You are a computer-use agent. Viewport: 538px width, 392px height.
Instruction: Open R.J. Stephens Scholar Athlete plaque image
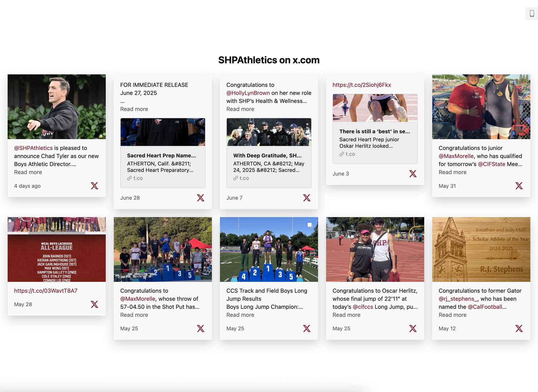481,249
